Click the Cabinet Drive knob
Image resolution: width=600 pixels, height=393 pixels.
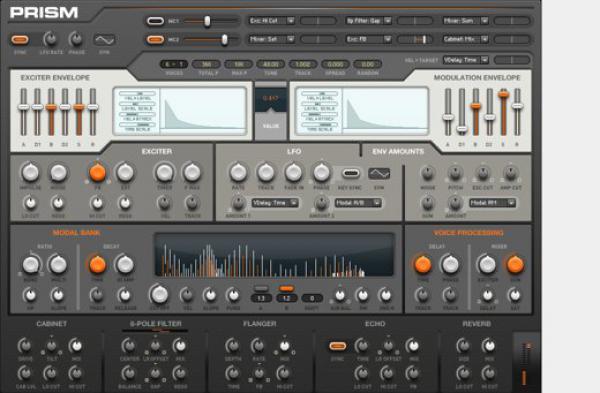[x=25, y=346]
